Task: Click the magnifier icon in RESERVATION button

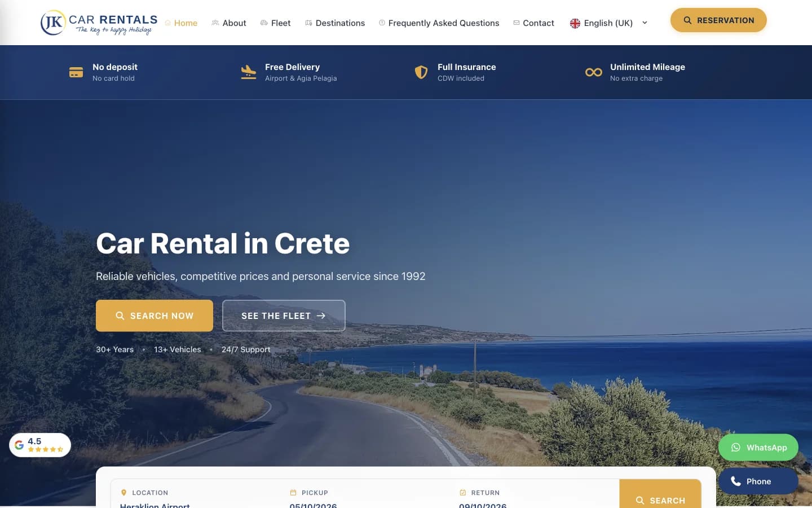Action: (x=687, y=20)
